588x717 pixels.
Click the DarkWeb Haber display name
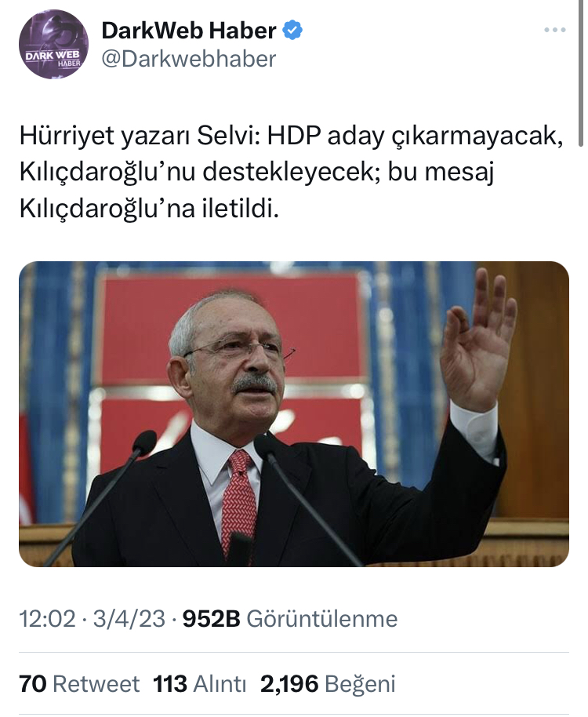tap(189, 31)
